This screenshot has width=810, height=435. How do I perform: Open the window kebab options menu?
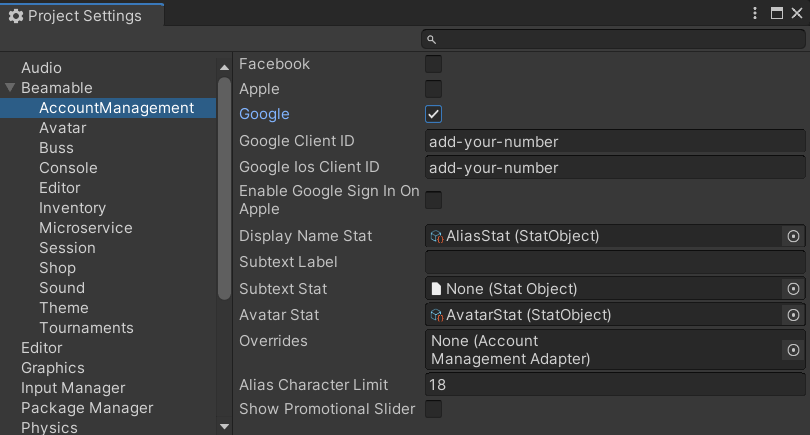pos(757,13)
